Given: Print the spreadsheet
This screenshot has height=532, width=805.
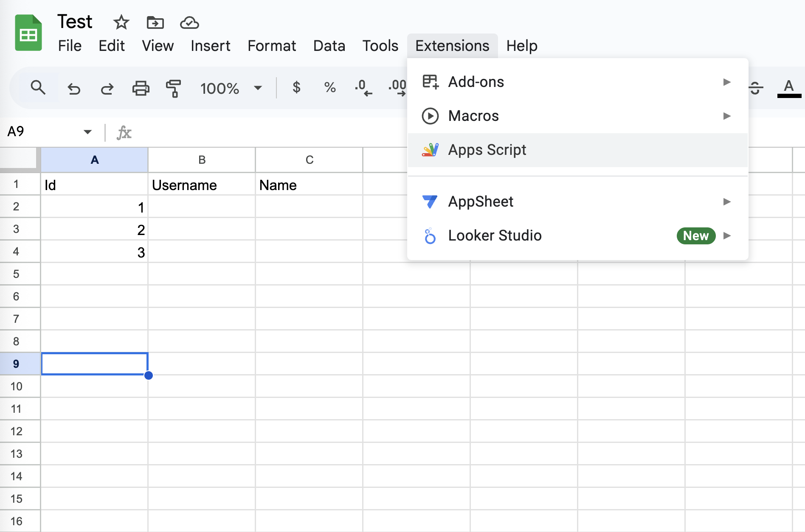Looking at the screenshot, I should (141, 88).
